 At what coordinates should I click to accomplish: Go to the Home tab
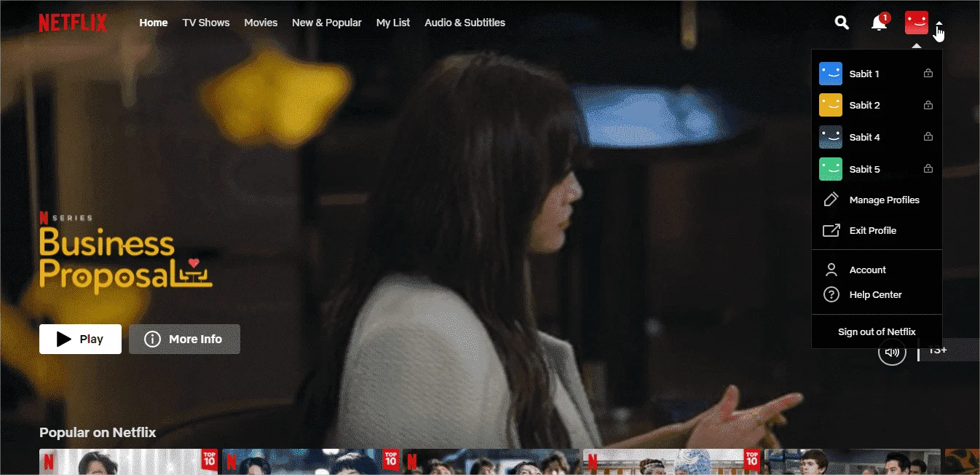[154, 23]
